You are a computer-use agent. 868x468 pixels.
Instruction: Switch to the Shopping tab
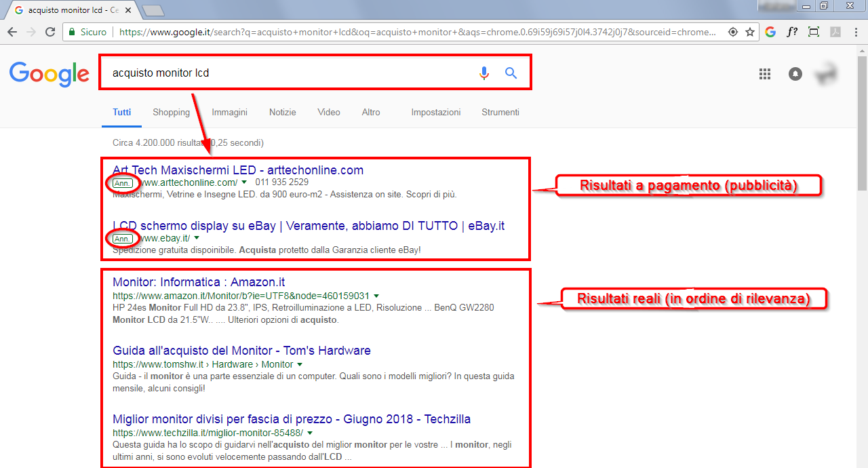(x=171, y=113)
